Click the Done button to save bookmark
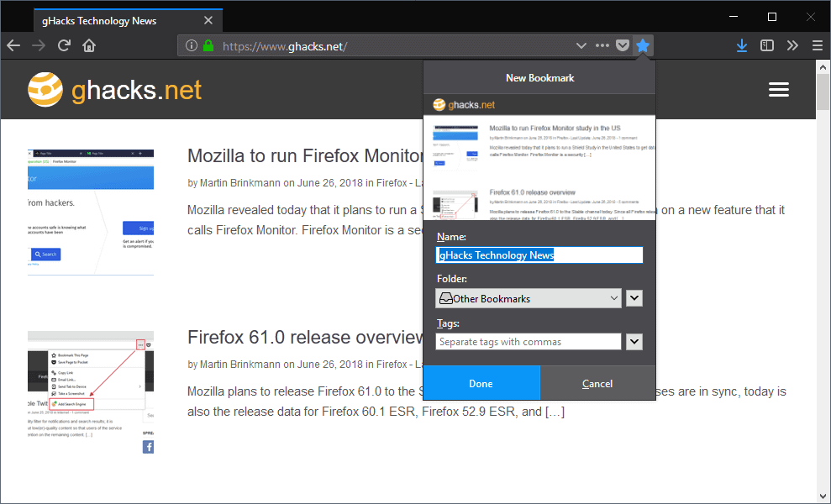 pos(481,382)
